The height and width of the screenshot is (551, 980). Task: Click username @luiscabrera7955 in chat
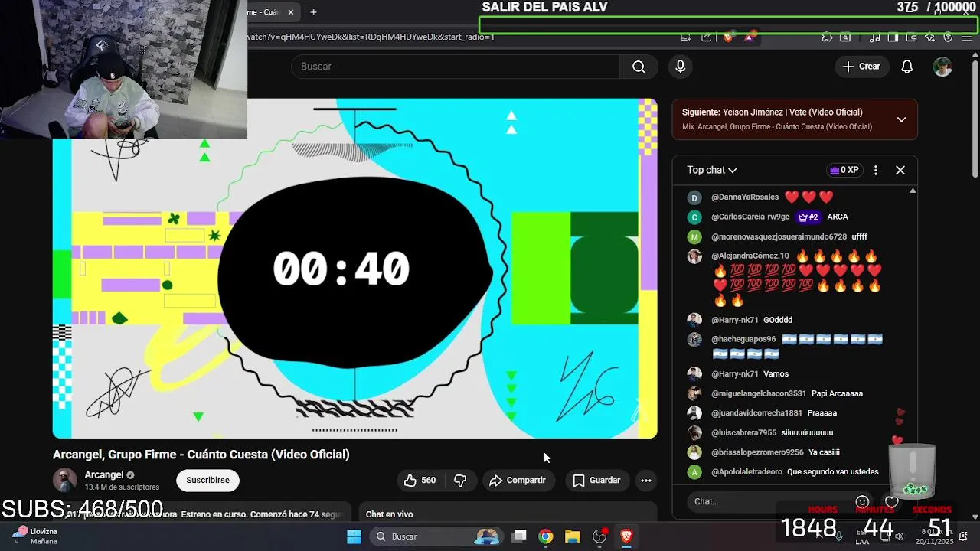[x=743, y=433]
